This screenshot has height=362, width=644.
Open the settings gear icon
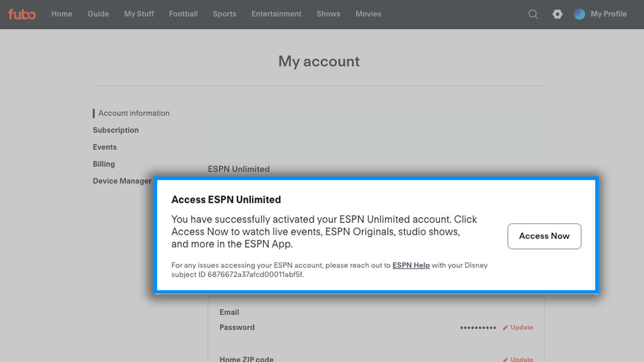pyautogui.click(x=557, y=14)
